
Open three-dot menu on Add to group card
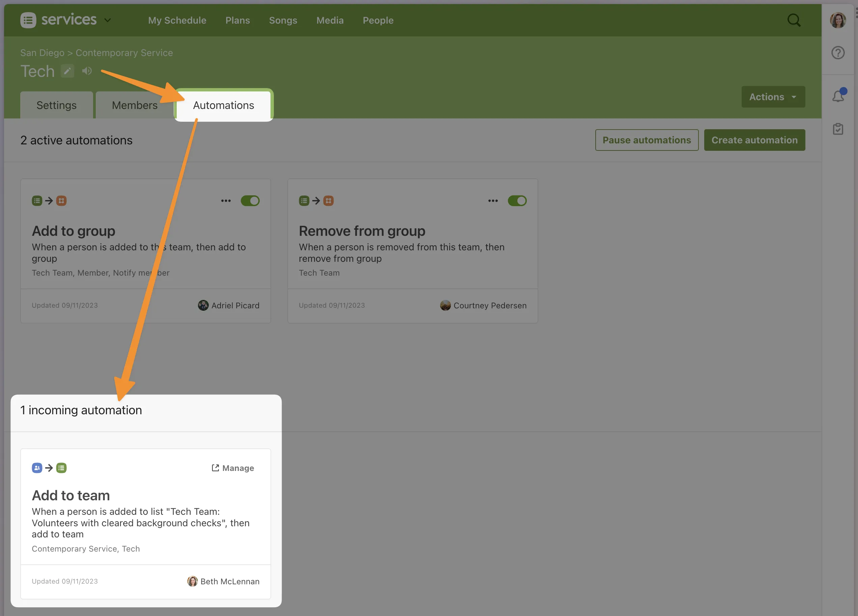[226, 201]
